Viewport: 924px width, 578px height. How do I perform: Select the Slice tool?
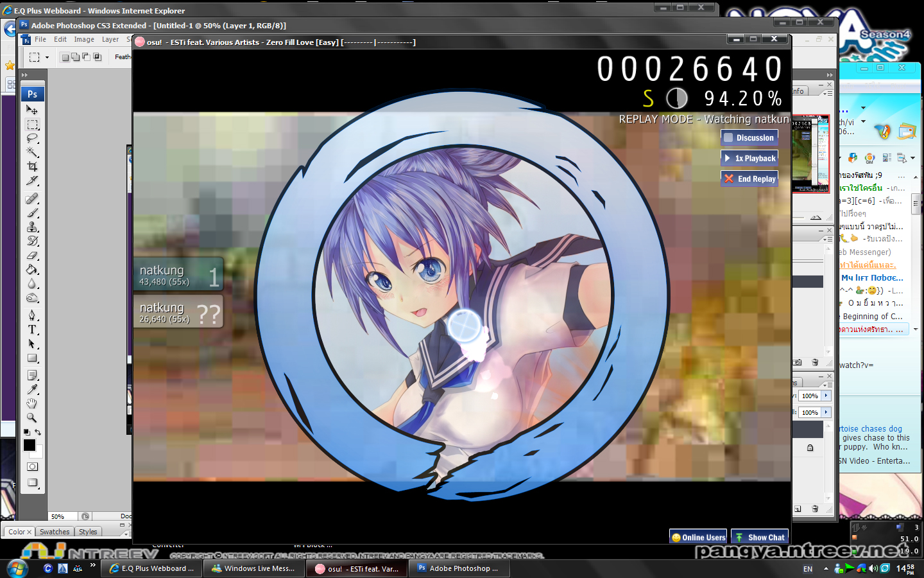tap(32, 180)
